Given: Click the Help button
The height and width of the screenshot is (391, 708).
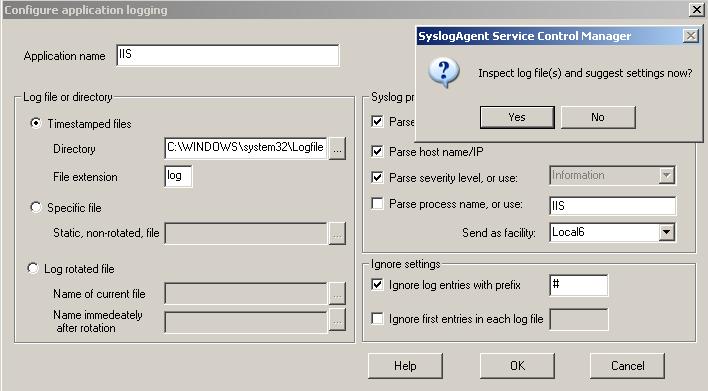Looking at the screenshot, I should 405,366.
